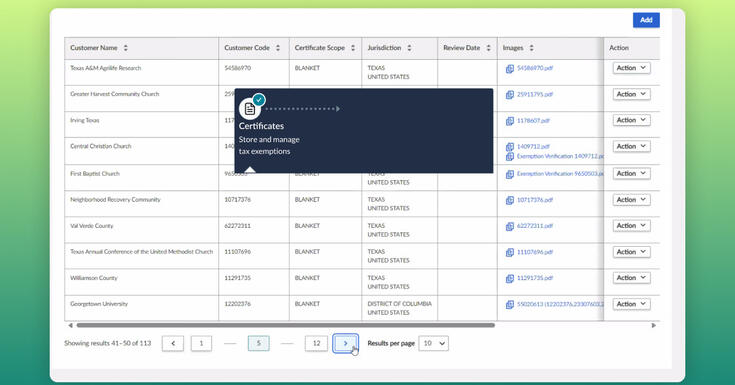Image resolution: width=735 pixels, height=385 pixels.
Task: Click file icon beside 62272311.pdf
Action: coord(510,226)
